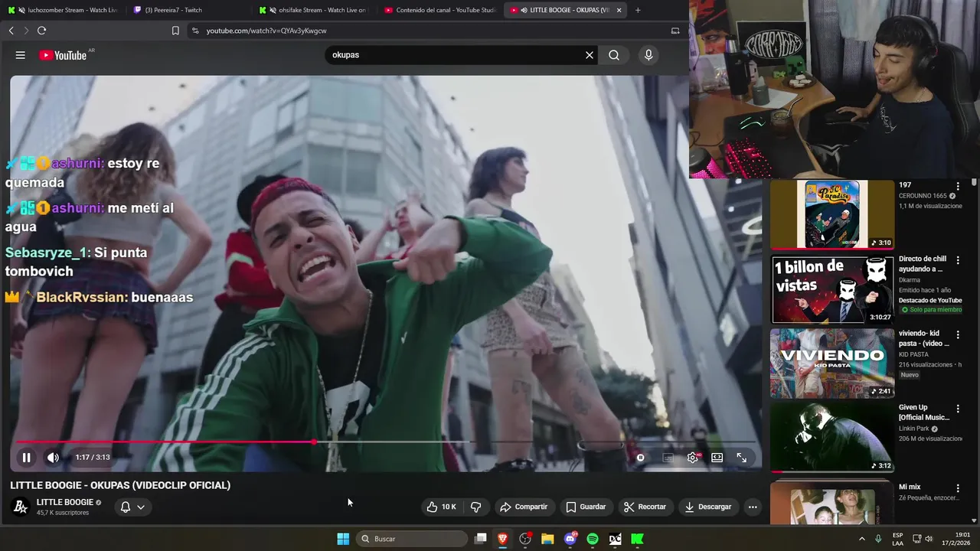This screenshot has height=551, width=980.
Task: Click the picture-in-picture icon in address bar
Action: pos(675,31)
